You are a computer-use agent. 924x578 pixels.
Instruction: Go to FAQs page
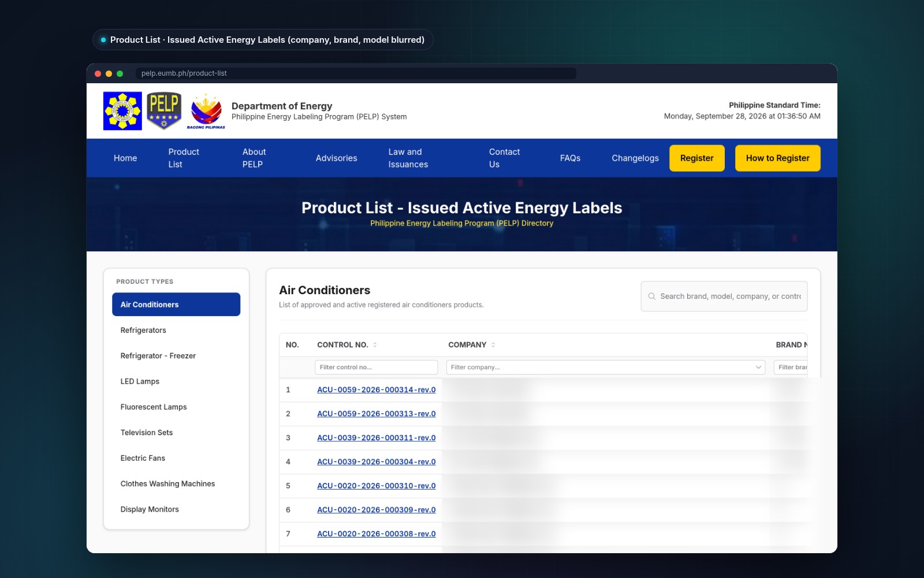point(570,158)
